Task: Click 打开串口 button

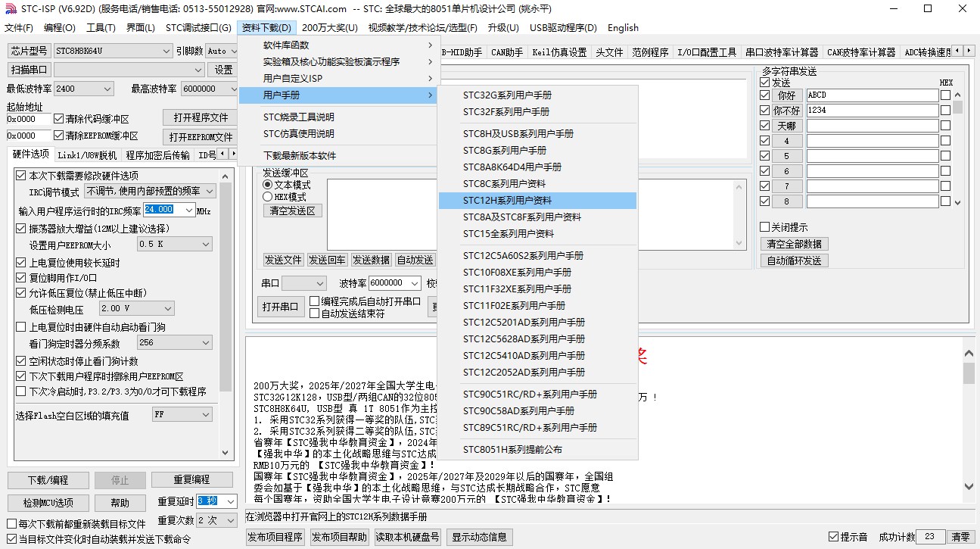Action: (280, 307)
